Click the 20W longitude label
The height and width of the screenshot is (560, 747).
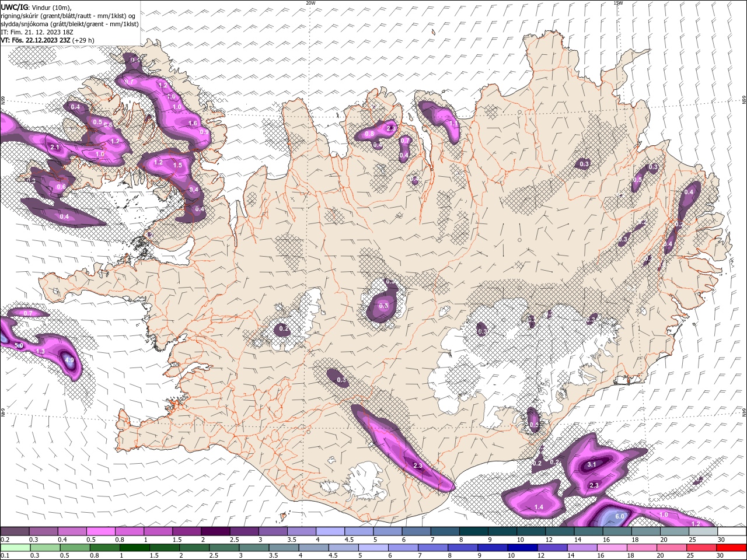pos(310,3)
